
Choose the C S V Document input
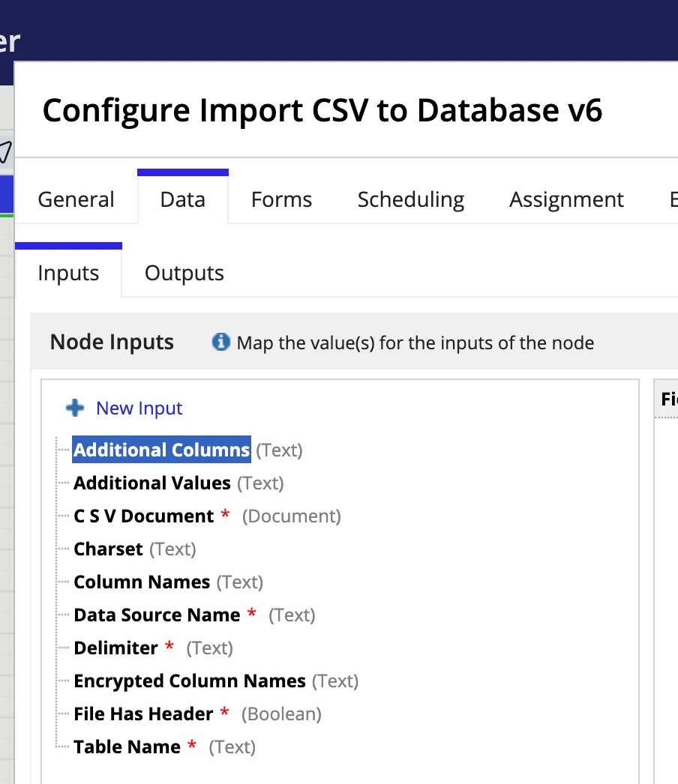click(143, 516)
